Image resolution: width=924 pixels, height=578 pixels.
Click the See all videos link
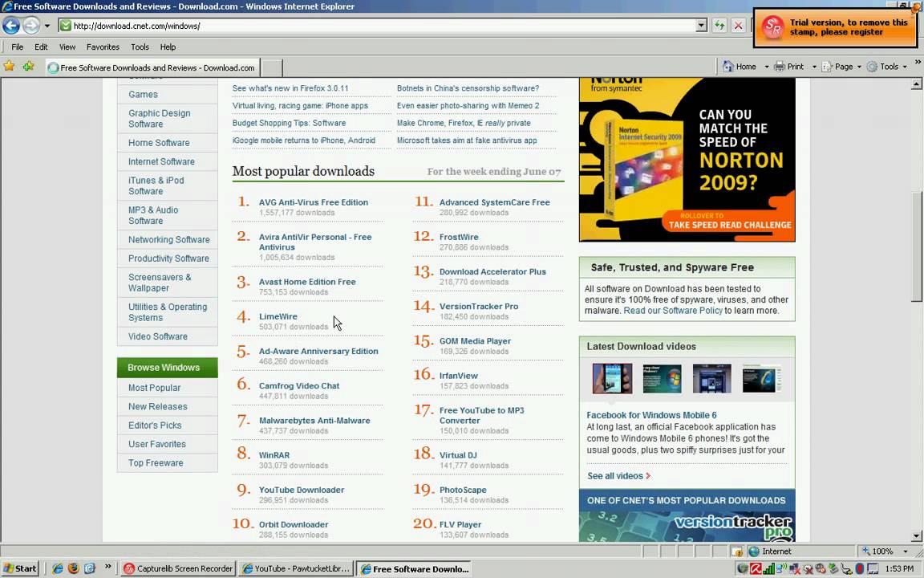(618, 475)
